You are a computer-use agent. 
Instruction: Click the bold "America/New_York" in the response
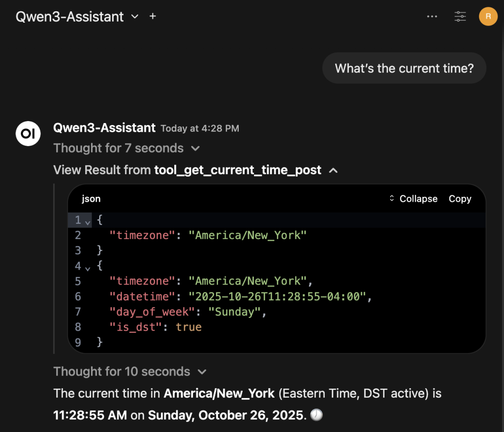pos(219,394)
